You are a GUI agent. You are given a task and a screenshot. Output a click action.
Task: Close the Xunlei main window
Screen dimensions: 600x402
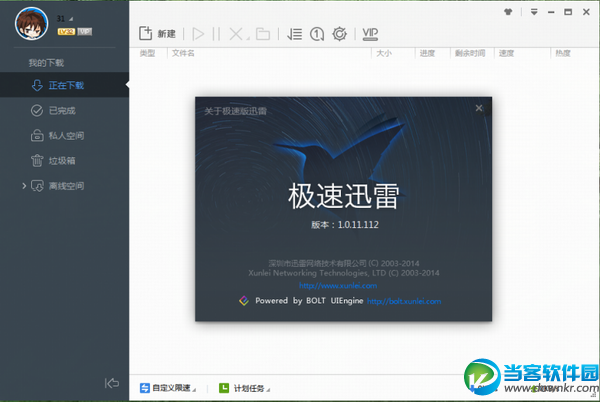pos(586,12)
